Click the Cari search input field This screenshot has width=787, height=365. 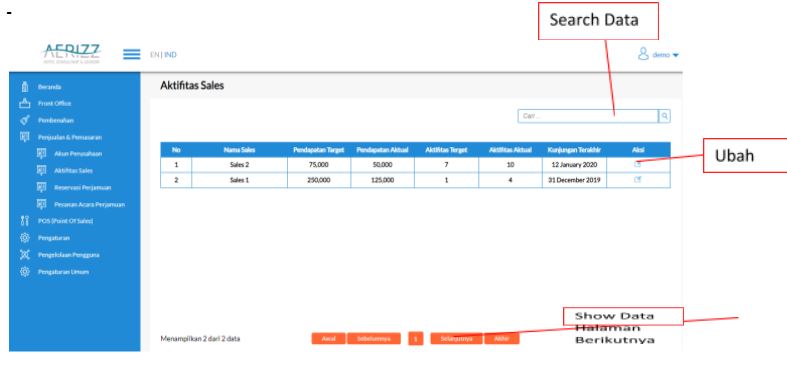(x=588, y=116)
